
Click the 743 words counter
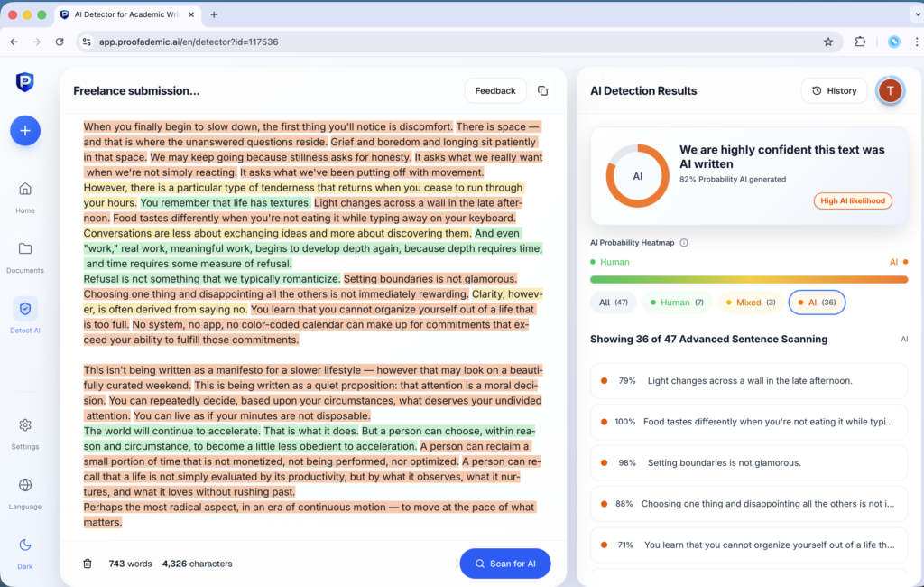point(130,564)
